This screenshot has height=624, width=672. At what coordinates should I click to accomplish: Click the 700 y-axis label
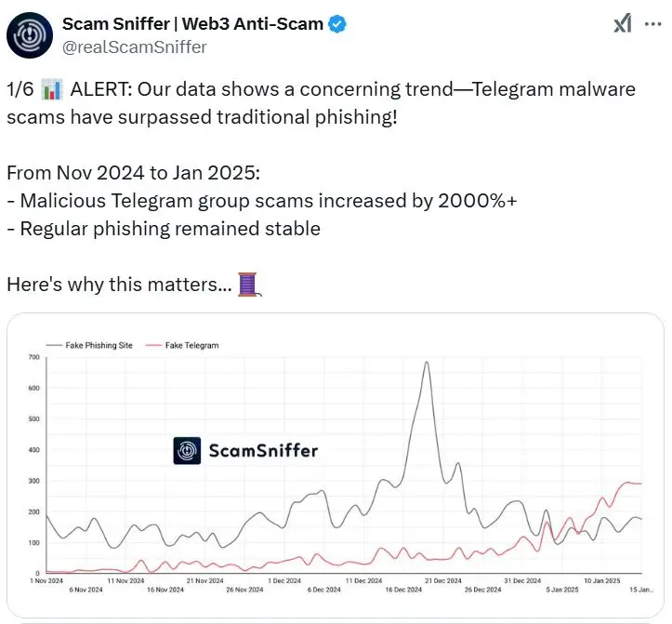pyautogui.click(x=33, y=357)
